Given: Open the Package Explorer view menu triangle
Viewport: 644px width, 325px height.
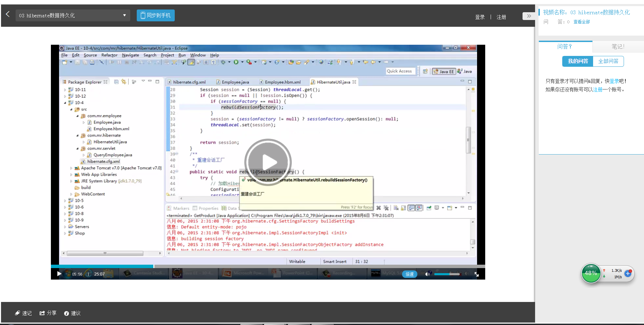Looking at the screenshot, I should pyautogui.click(x=143, y=81).
